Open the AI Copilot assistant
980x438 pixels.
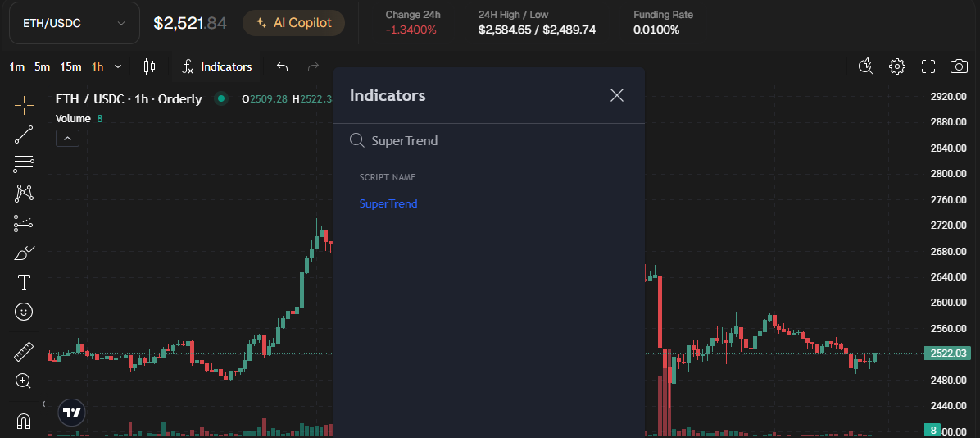click(x=293, y=23)
